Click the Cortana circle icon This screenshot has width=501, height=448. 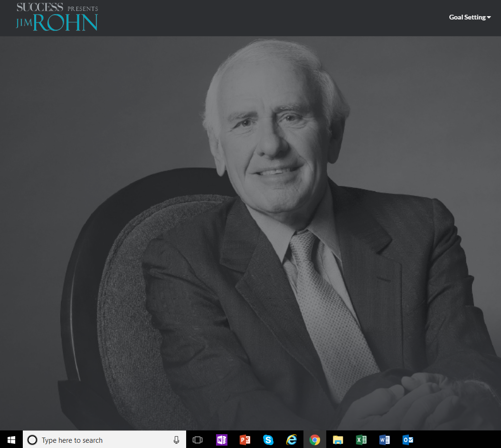pos(32,440)
